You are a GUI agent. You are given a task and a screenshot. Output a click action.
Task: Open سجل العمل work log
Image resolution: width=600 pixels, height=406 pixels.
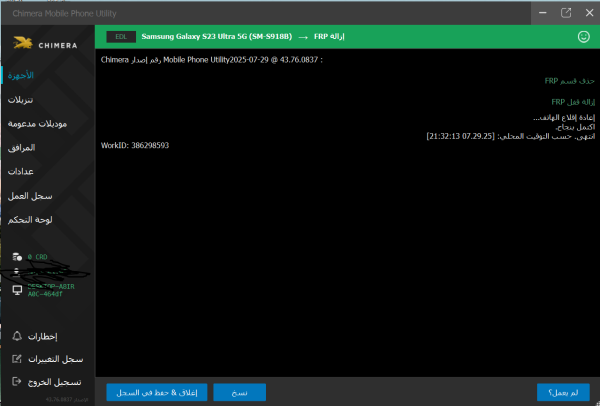tap(30, 196)
